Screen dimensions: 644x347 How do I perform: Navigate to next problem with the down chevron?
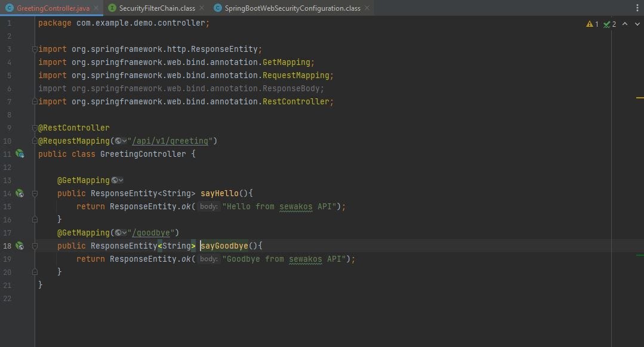click(x=637, y=24)
